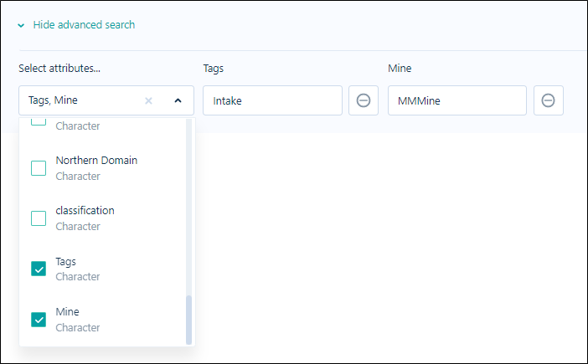Image resolution: width=588 pixels, height=364 pixels.
Task: Click the dropdown list scrollbar thumb
Action: [x=189, y=320]
